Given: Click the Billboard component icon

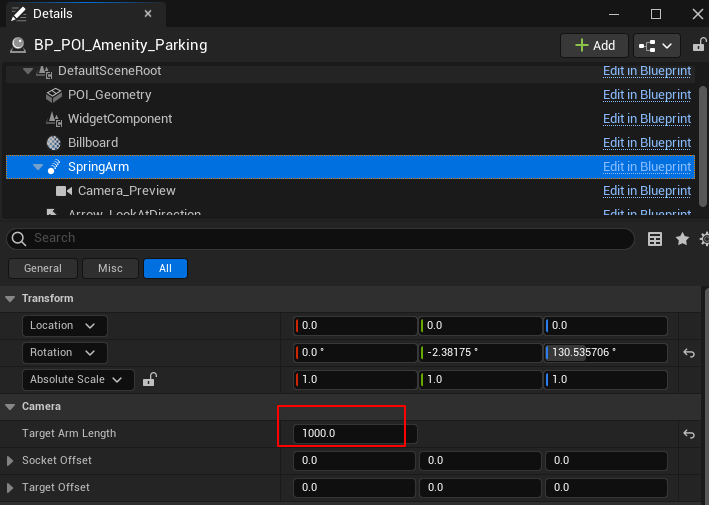Looking at the screenshot, I should click(54, 143).
